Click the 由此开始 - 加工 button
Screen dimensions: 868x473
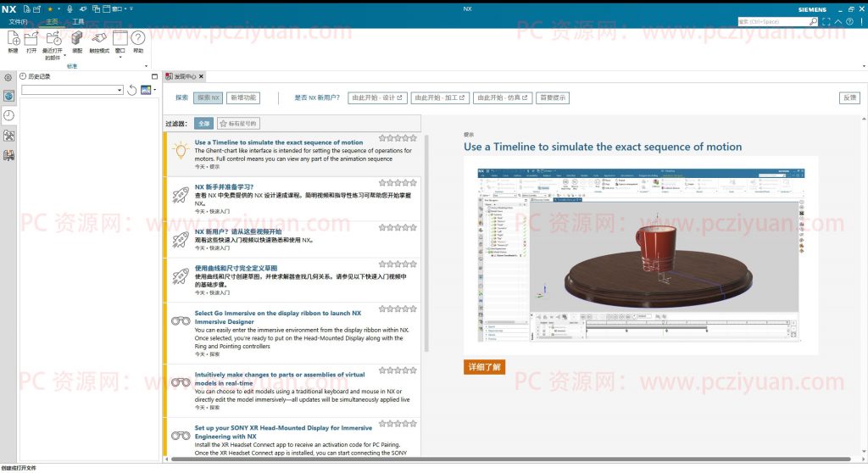point(440,98)
